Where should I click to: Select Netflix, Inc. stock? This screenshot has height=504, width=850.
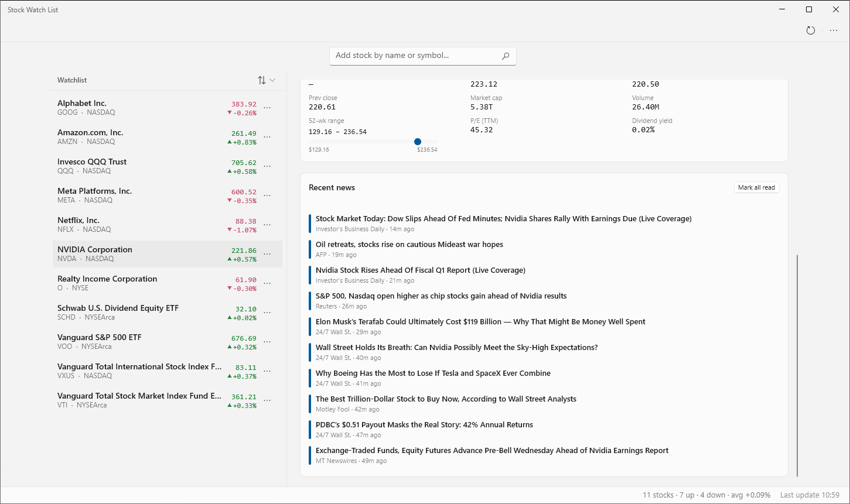coord(168,225)
